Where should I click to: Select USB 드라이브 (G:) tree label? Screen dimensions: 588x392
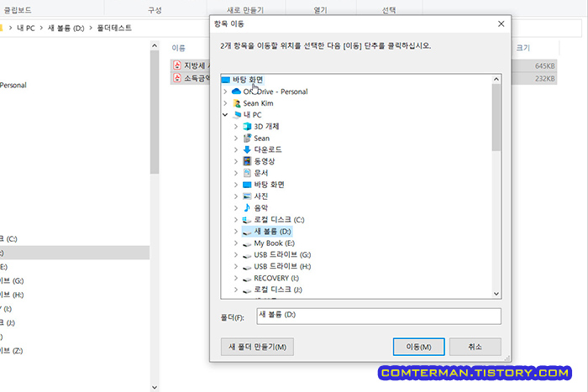click(282, 255)
